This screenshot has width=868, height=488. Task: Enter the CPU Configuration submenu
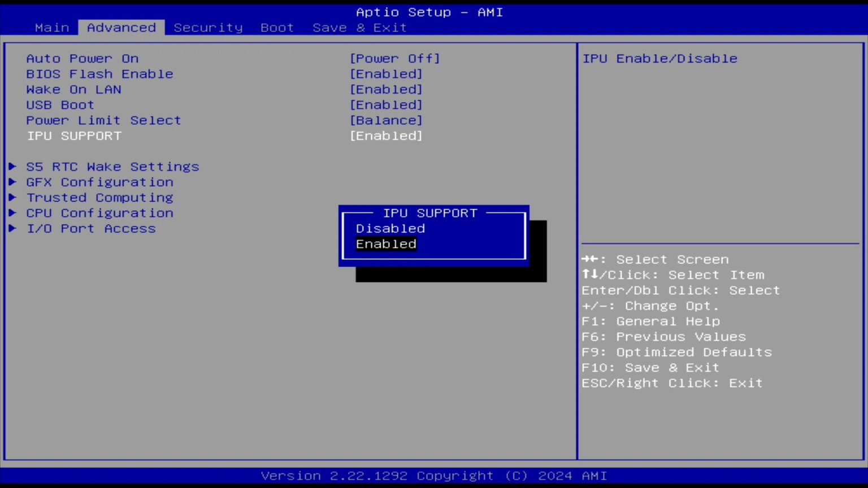point(100,213)
